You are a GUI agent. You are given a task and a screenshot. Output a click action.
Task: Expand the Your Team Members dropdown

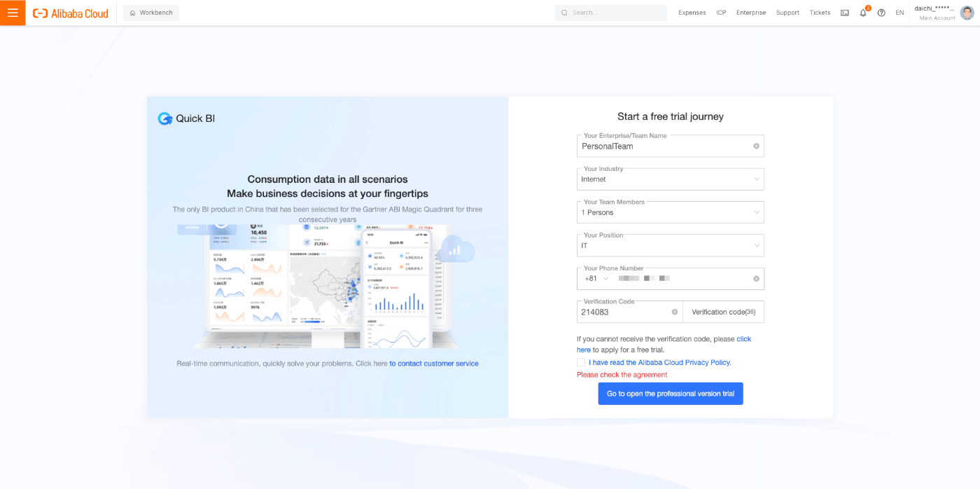point(670,212)
